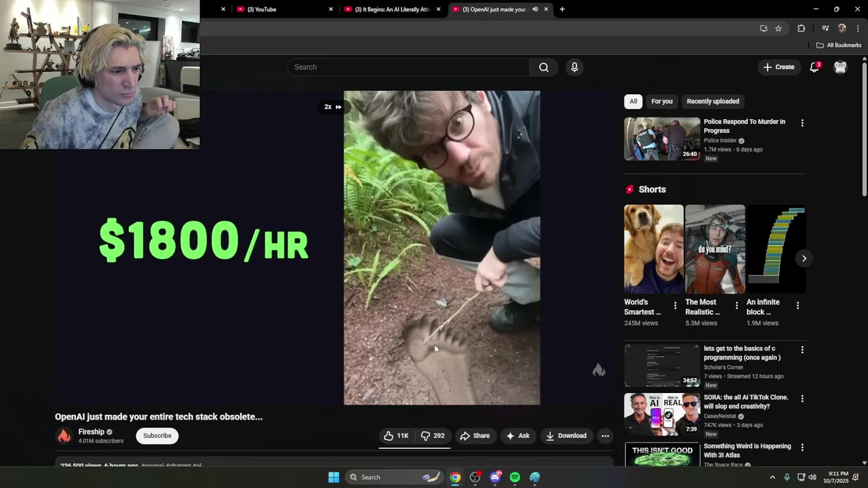Open options for An infinite block Short

tap(797, 306)
